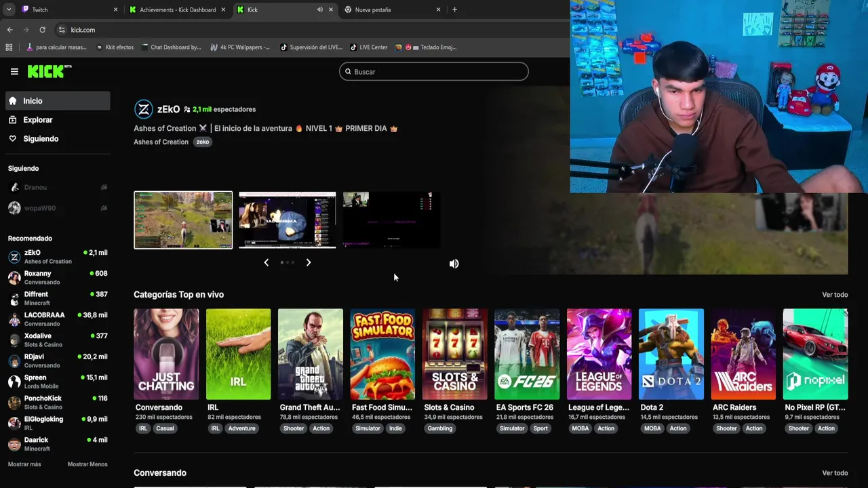Click the Casual tag under Conversando
This screenshot has height=488, width=868.
point(165,428)
